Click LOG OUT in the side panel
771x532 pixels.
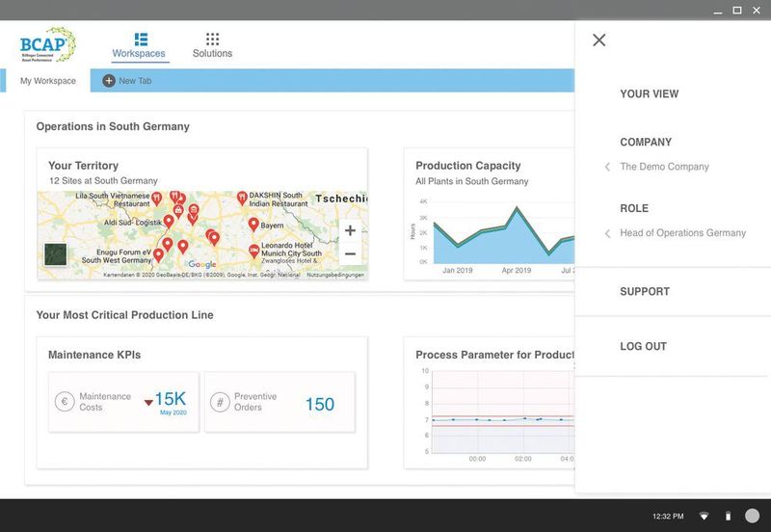643,346
